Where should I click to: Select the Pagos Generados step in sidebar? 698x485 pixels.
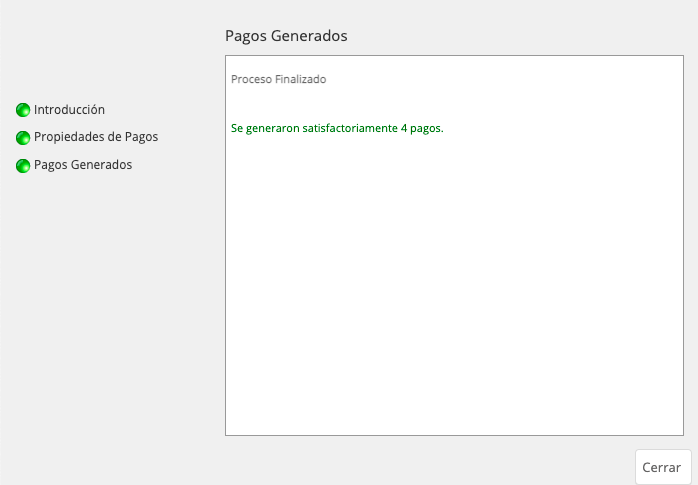[83, 165]
